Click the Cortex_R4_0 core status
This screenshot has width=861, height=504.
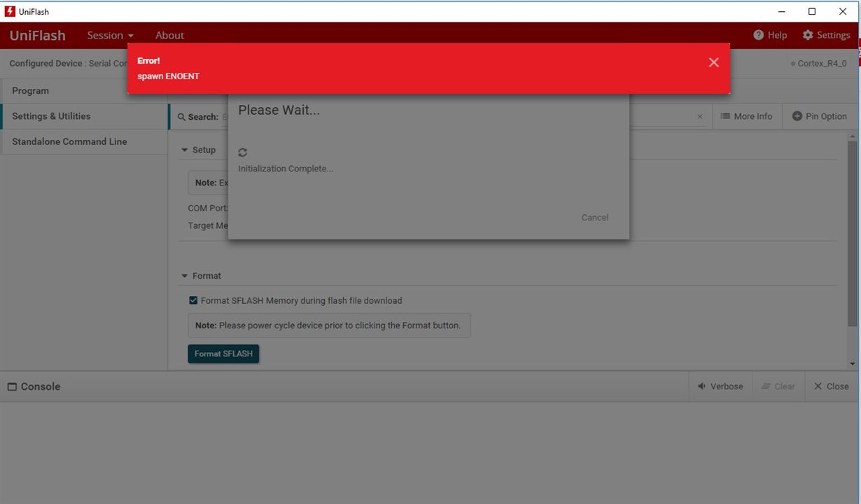818,63
